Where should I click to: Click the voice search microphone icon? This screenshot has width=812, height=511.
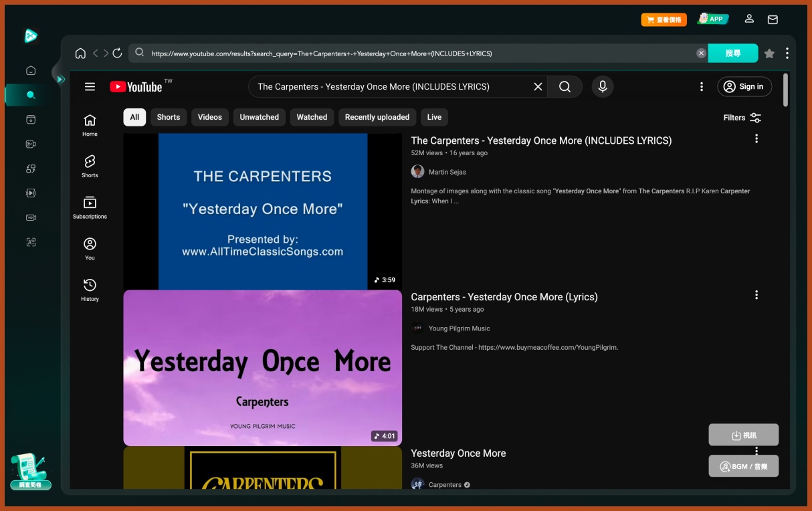(x=602, y=86)
